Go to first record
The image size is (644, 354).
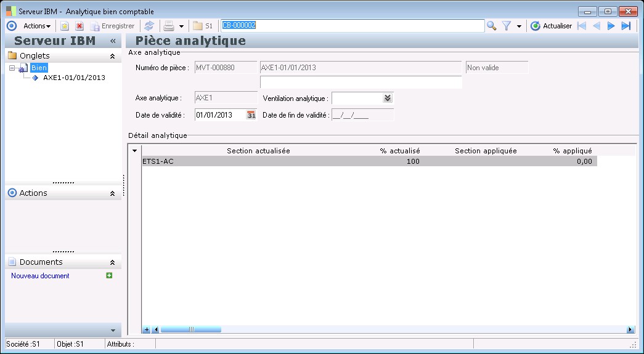582,26
